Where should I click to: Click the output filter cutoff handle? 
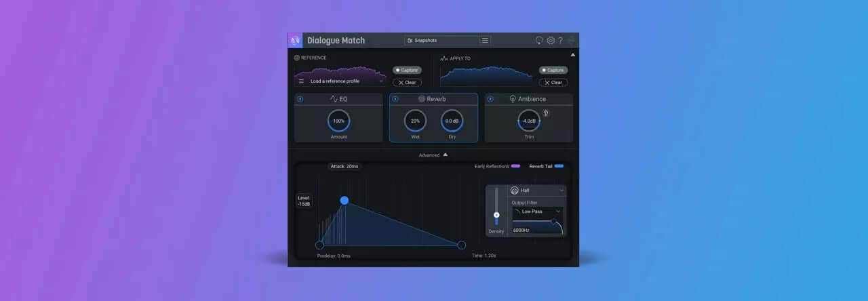(x=553, y=221)
